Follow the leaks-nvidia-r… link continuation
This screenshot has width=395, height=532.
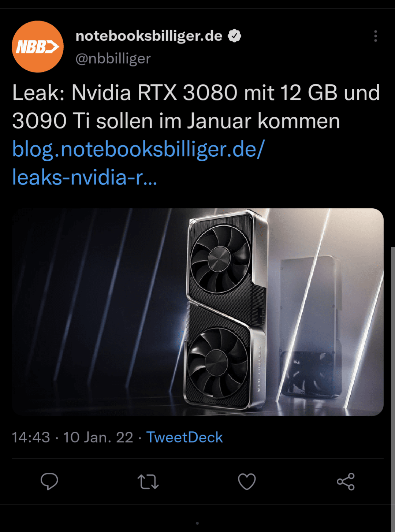point(85,177)
